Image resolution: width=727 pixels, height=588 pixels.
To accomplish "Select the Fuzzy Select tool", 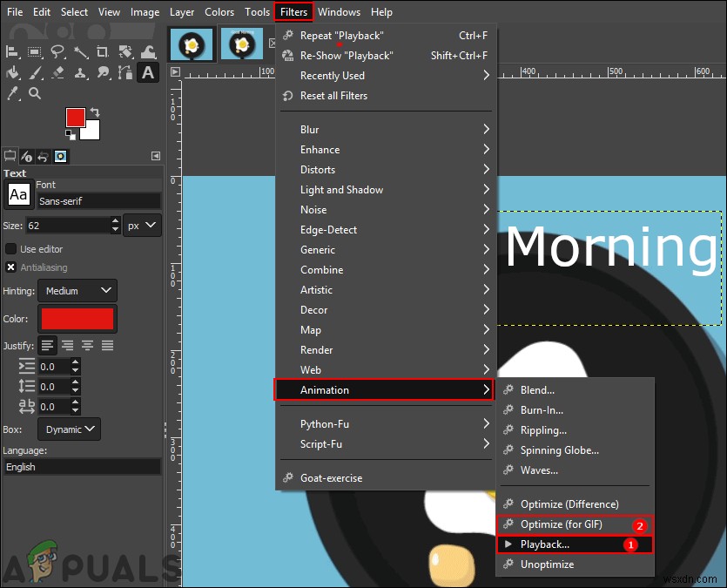I will pos(80,51).
